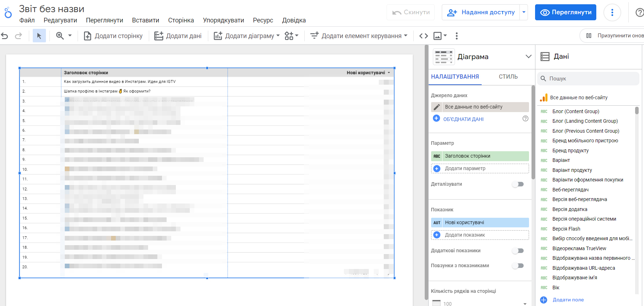Click the zoom magnifier icon
This screenshot has height=306, width=644.
click(60, 36)
